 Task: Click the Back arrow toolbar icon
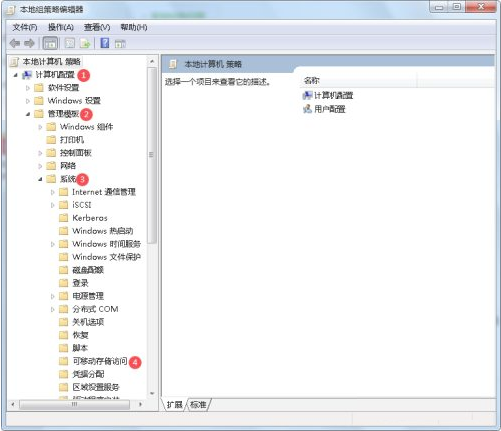(15, 43)
